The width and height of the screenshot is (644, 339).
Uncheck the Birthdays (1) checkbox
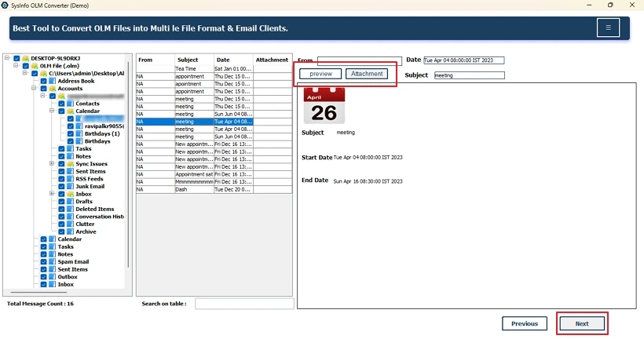(71, 133)
